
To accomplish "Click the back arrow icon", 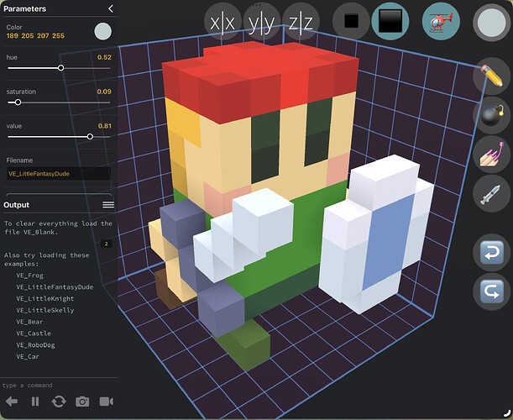I will pos(12,402).
